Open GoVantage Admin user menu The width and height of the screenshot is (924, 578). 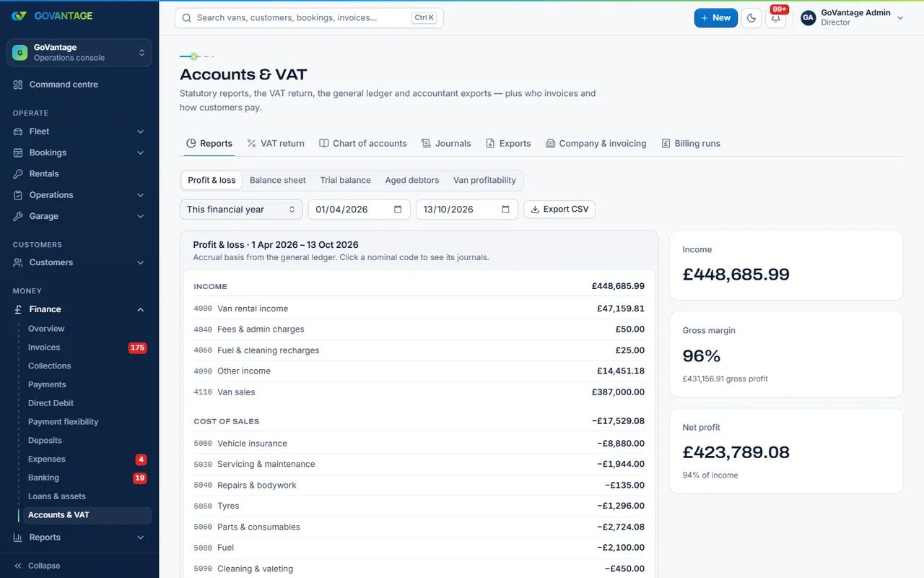[853, 18]
